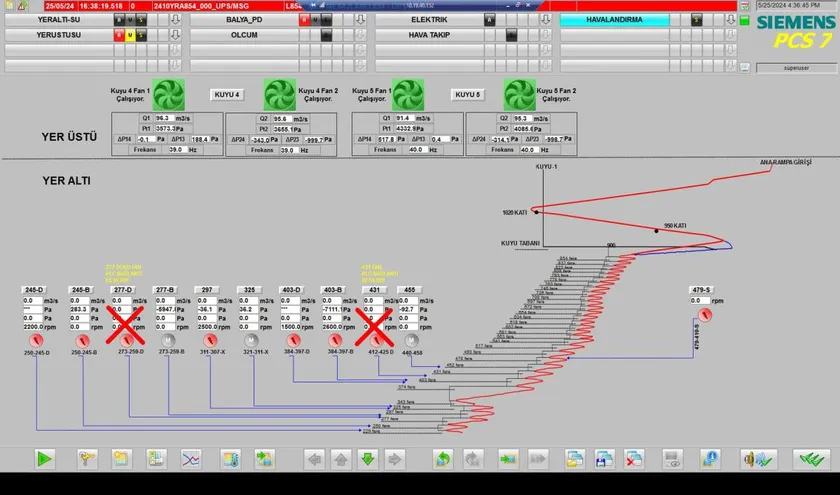840x495 pixels.
Task: Click the 479-S red fan motor symbol
Action: pyautogui.click(x=707, y=315)
